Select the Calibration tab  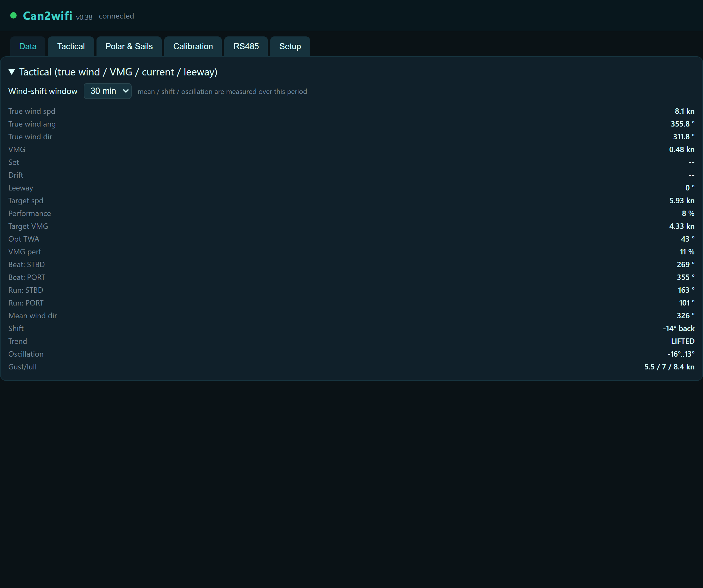click(193, 46)
